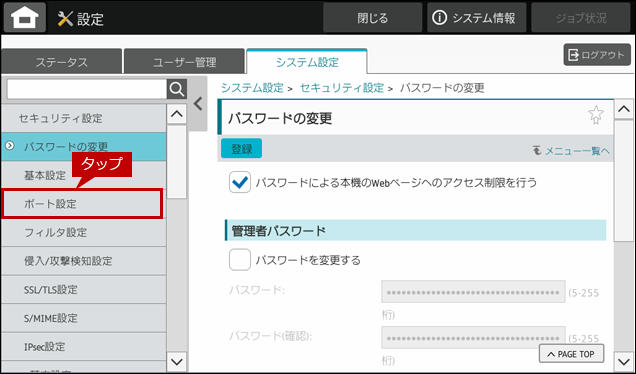The width and height of the screenshot is (636, 374).
Task: Open フィルタ設定 menu item
Action: coord(84,232)
